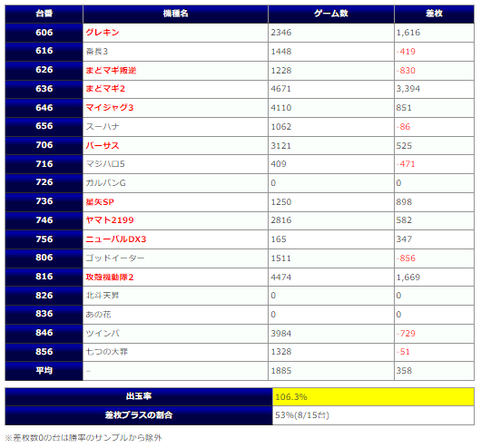
Task: Open the ニューパルDX3 entry
Action: click(x=116, y=239)
